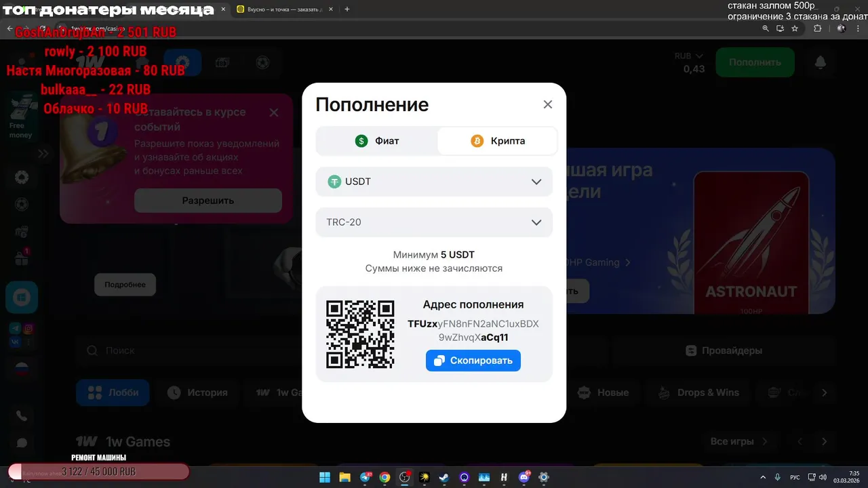The width and height of the screenshot is (868, 488).
Task: Open Steam from the taskbar
Action: pos(444,477)
